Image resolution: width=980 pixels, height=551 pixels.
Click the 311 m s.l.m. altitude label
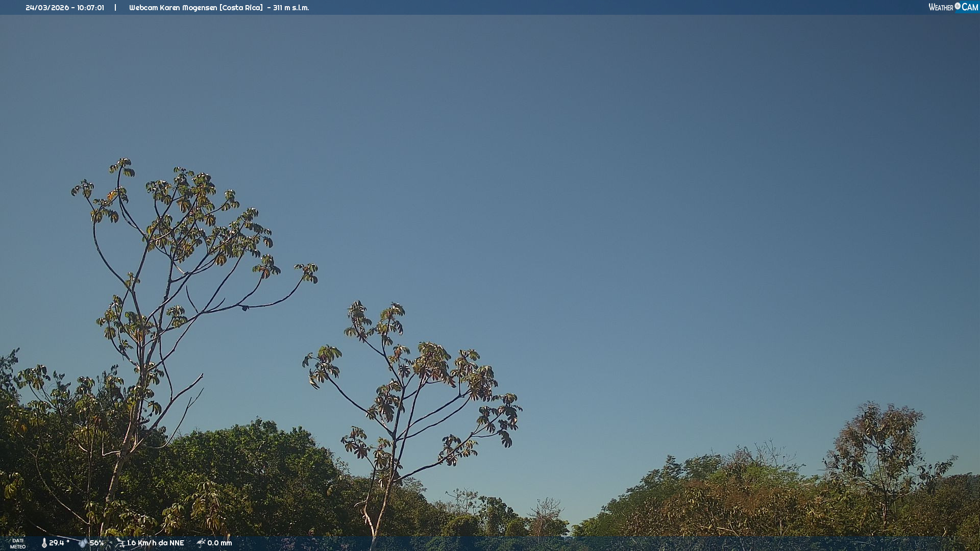click(291, 8)
